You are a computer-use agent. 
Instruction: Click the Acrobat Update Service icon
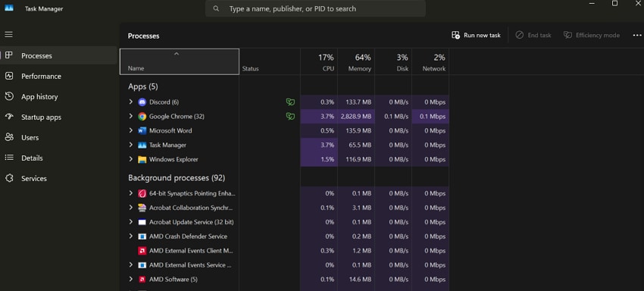coord(142,222)
